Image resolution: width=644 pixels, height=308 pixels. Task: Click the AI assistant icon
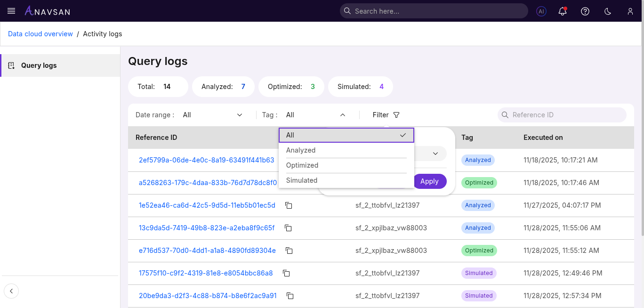point(541,11)
